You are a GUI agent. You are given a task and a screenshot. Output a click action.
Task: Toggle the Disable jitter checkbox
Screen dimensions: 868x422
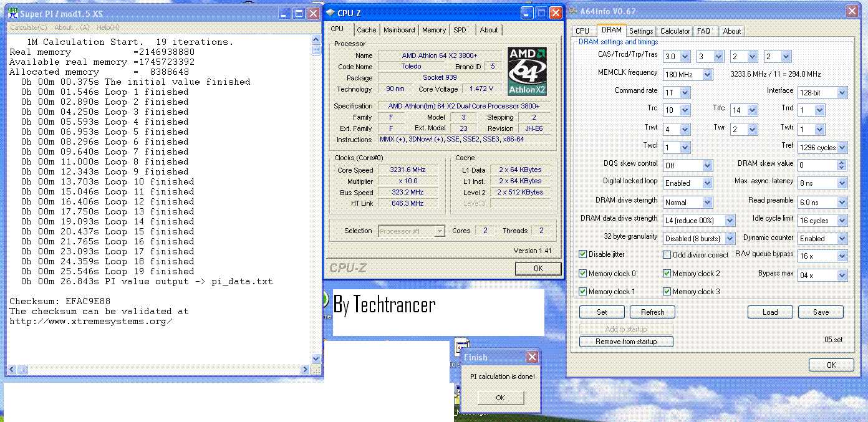pos(583,254)
